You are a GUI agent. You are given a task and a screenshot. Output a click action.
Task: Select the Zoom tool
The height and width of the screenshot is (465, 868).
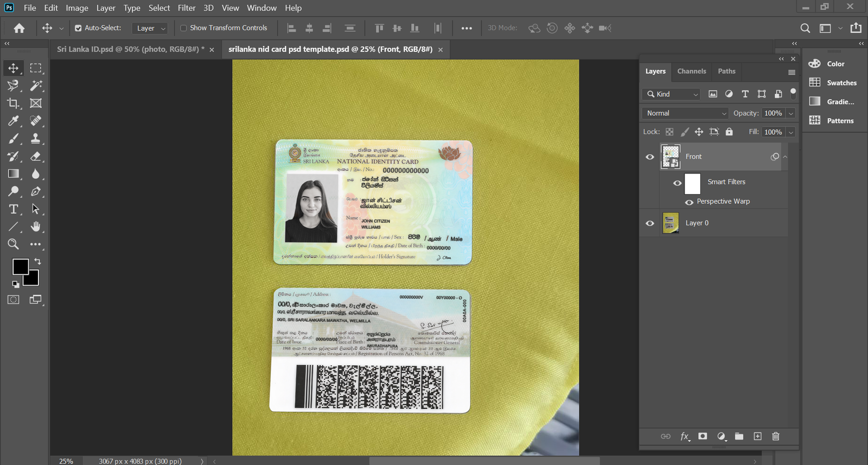[x=14, y=244]
